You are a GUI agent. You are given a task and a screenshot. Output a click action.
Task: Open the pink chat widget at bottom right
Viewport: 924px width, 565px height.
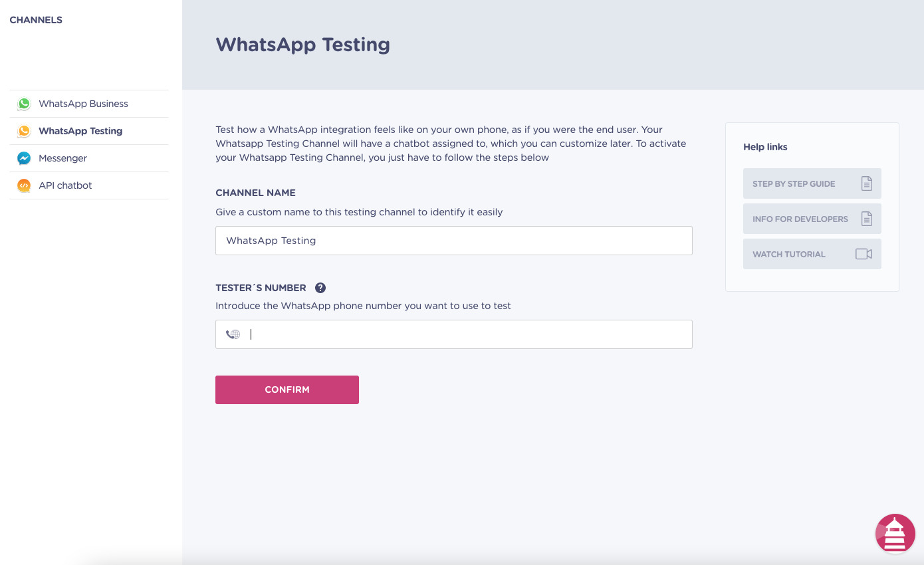click(895, 533)
